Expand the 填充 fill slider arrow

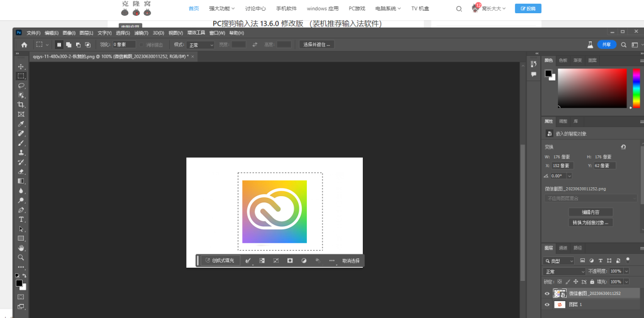coord(626,282)
